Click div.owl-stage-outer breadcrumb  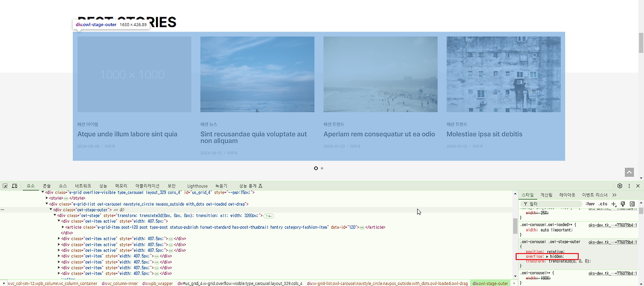[x=490, y=283]
